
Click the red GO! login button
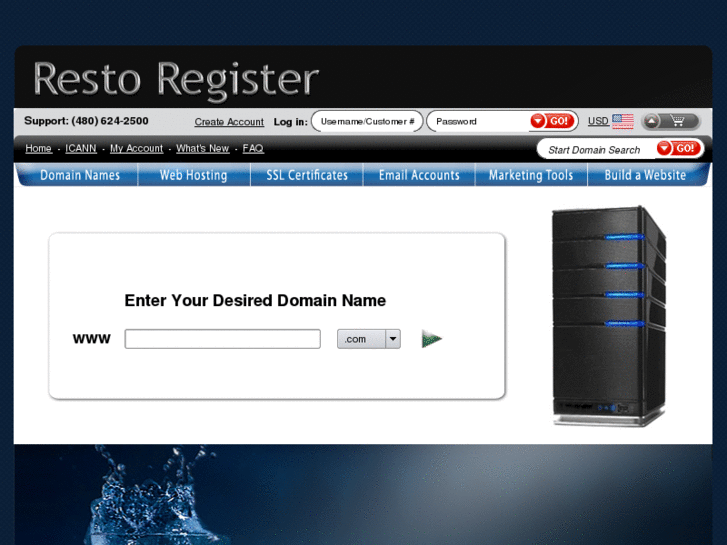552,121
